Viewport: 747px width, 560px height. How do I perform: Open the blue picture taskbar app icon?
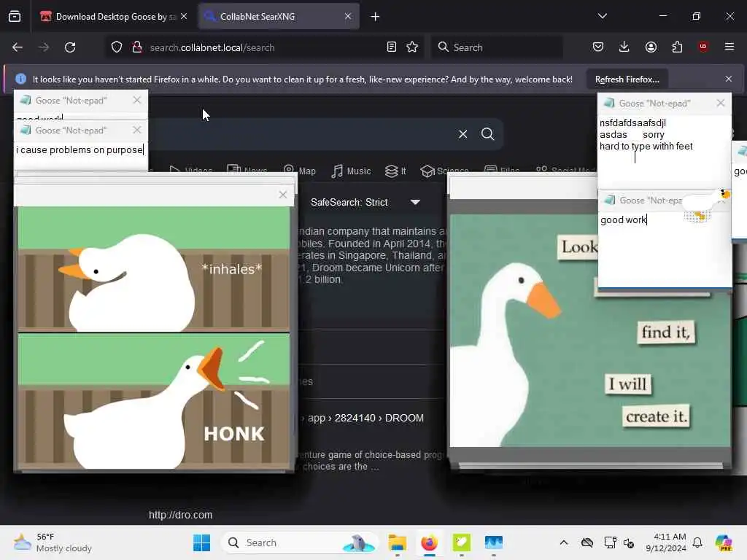(x=494, y=542)
